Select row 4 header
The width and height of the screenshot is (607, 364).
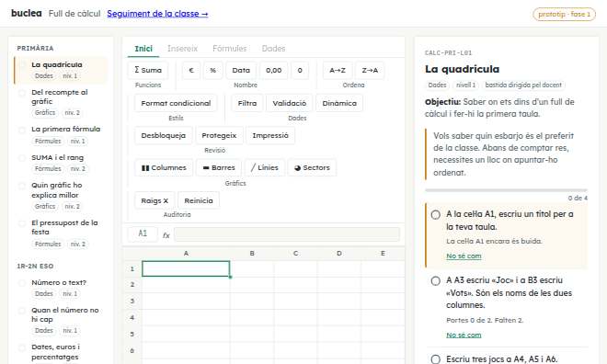pos(132,317)
